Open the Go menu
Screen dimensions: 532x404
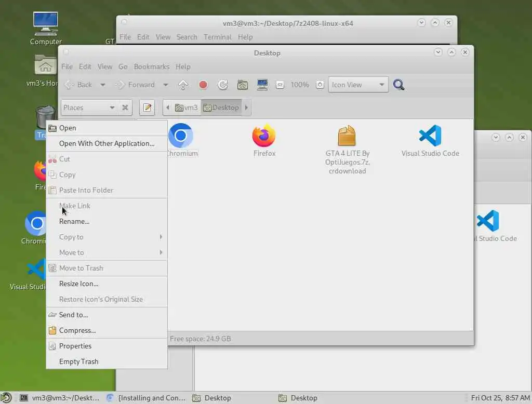123,67
